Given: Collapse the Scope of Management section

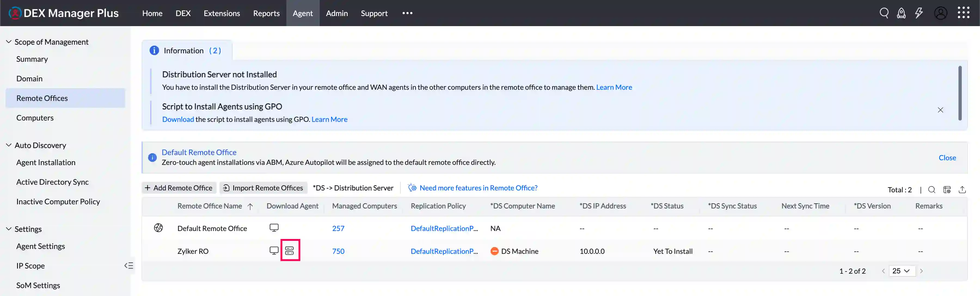Looking at the screenshot, I should click(9, 42).
